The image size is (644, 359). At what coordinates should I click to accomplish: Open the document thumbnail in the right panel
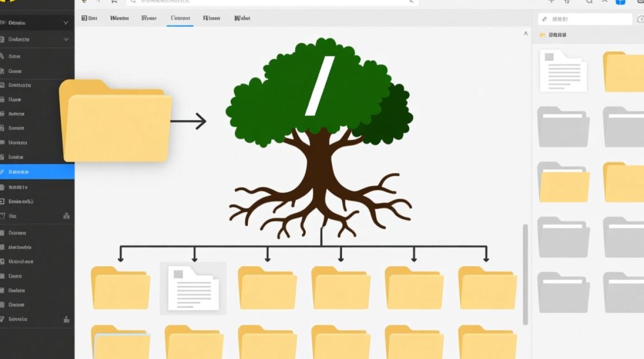pos(563,70)
